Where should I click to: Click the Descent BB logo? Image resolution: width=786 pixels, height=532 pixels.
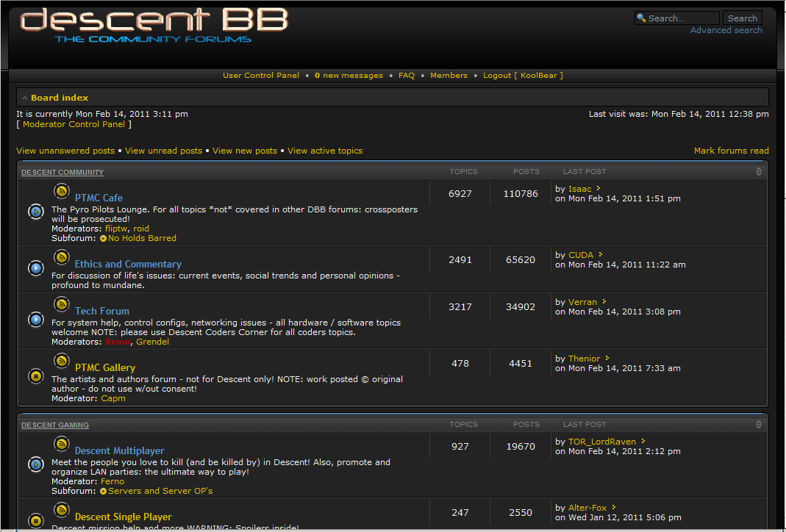[154, 25]
